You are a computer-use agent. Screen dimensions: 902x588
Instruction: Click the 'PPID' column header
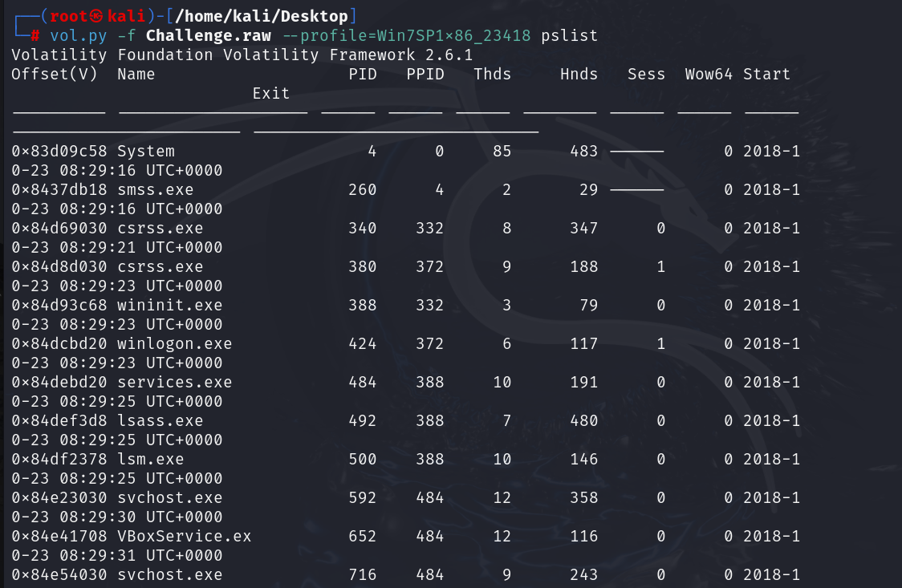click(x=425, y=74)
